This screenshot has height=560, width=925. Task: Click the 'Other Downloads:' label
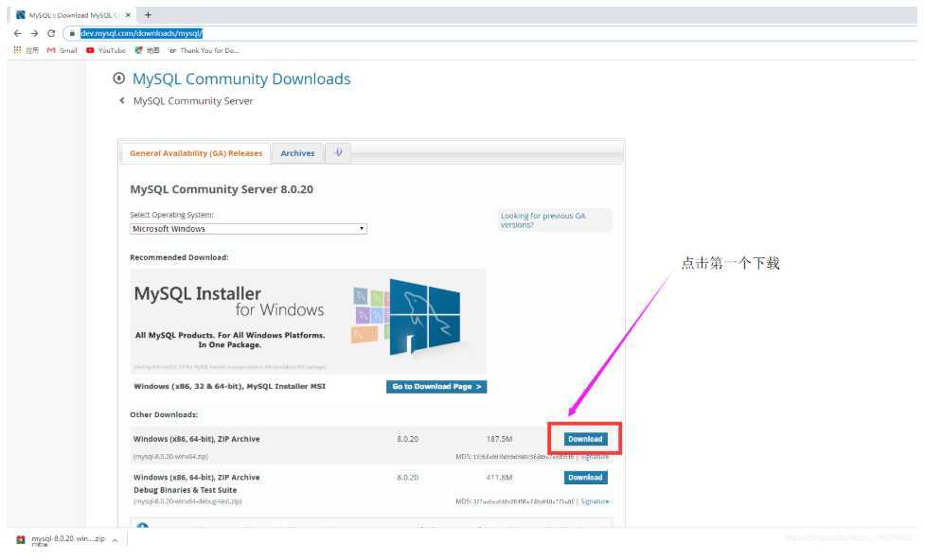(164, 415)
